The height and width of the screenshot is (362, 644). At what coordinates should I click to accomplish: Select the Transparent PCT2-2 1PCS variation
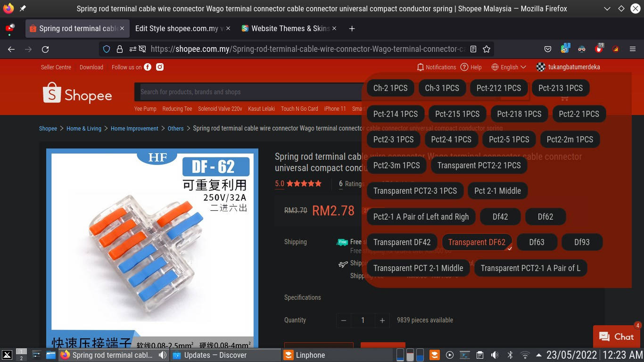[x=479, y=165]
